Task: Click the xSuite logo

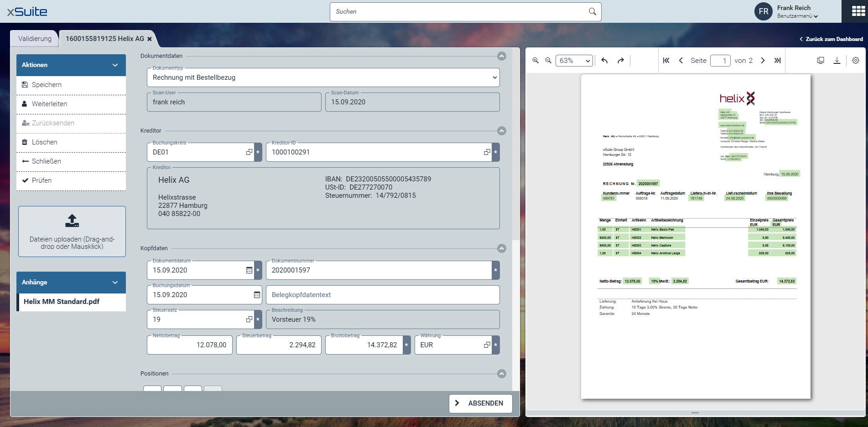Action: 27,12
